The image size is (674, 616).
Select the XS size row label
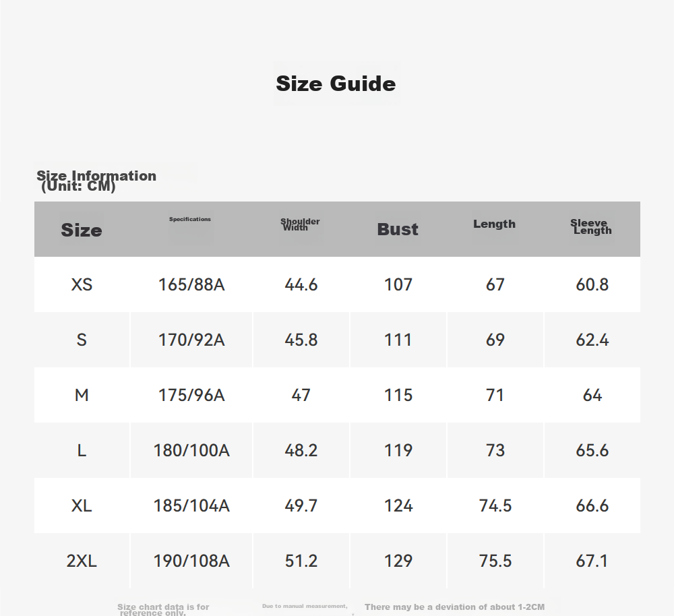click(x=82, y=284)
